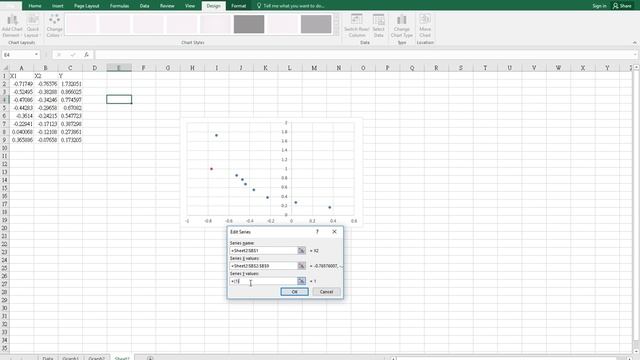
Task: Close the Edit Series dialog
Action: [x=334, y=231]
